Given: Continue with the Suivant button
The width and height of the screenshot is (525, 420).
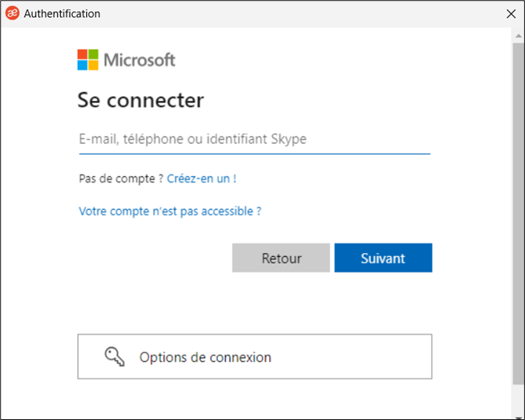Looking at the screenshot, I should [383, 258].
